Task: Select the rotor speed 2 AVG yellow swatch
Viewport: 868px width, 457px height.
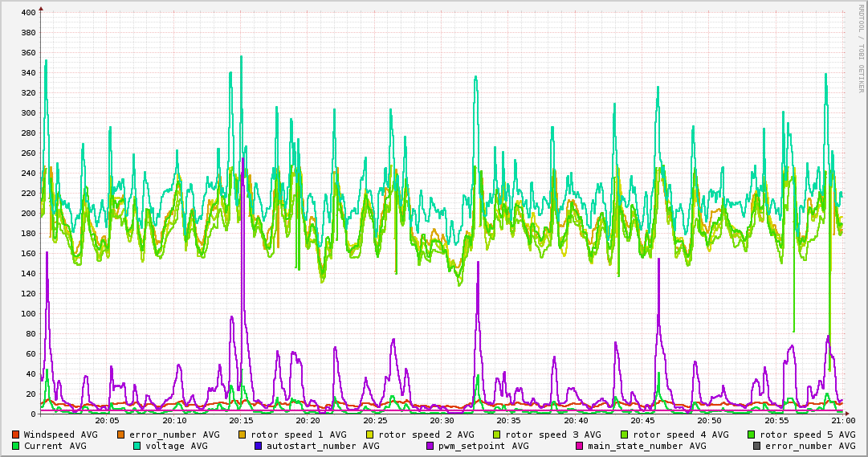Action: pyautogui.click(x=370, y=435)
